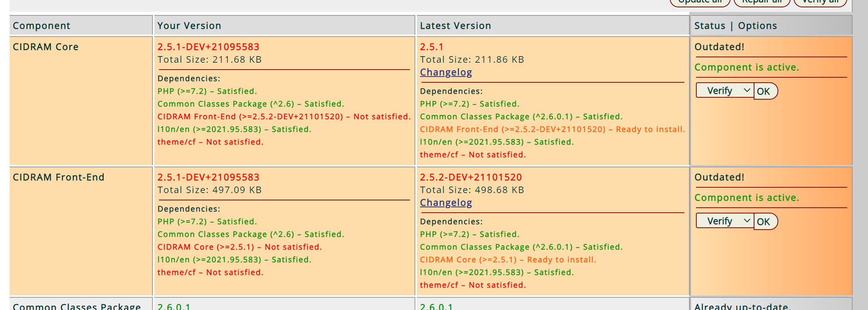This screenshot has height=310, width=868.
Task: Select CIDRAM Core's latest version 2.5.1
Action: click(x=431, y=47)
